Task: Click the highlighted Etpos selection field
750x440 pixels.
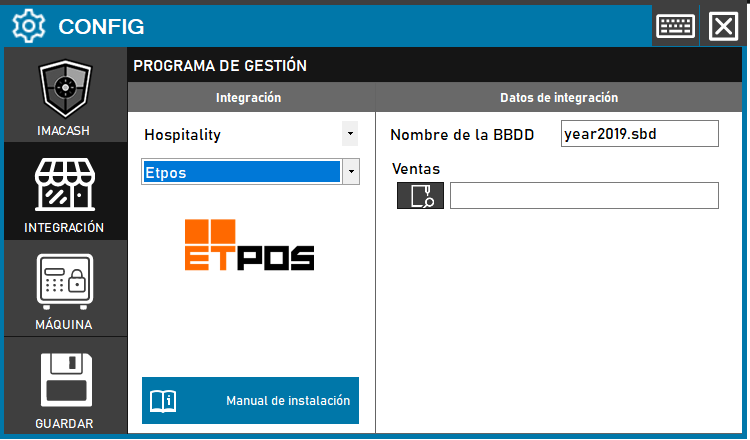Action: 240,172
